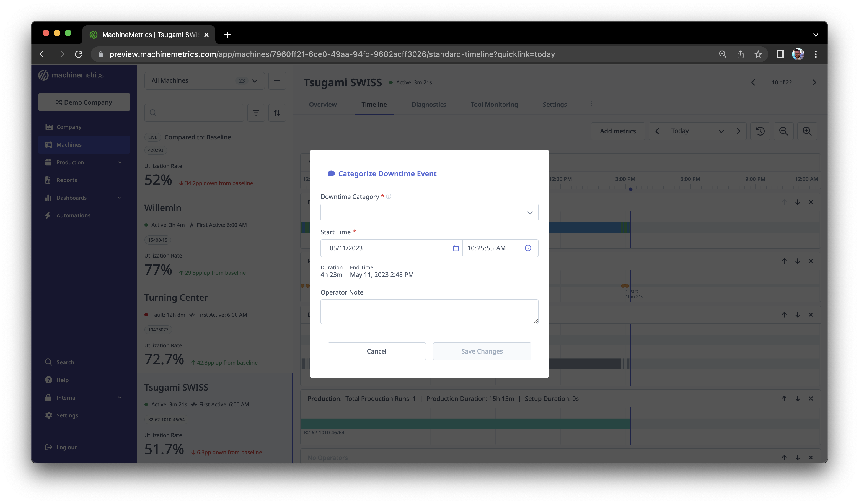Click the MachineMetrics logo

tap(71, 75)
